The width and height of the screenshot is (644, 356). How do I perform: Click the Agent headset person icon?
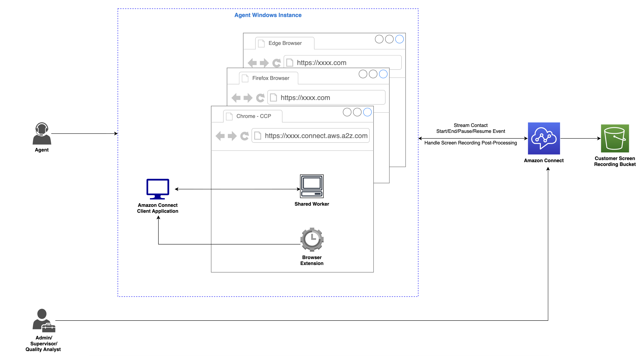coord(42,133)
